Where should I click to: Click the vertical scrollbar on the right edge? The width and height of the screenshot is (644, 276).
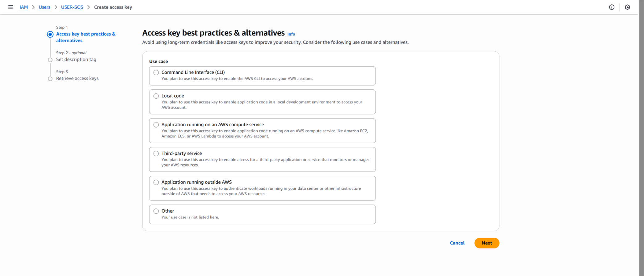point(642,138)
